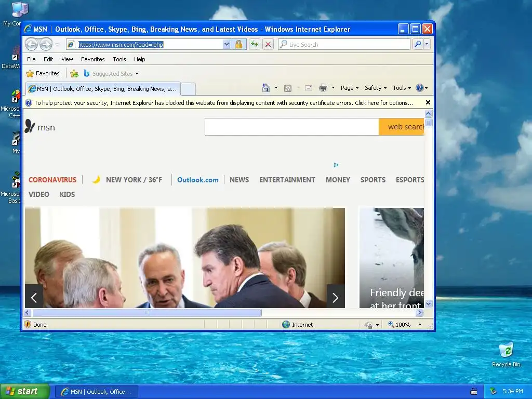Click the status bar security shield icon
This screenshot has width=532, height=399.
(28, 324)
